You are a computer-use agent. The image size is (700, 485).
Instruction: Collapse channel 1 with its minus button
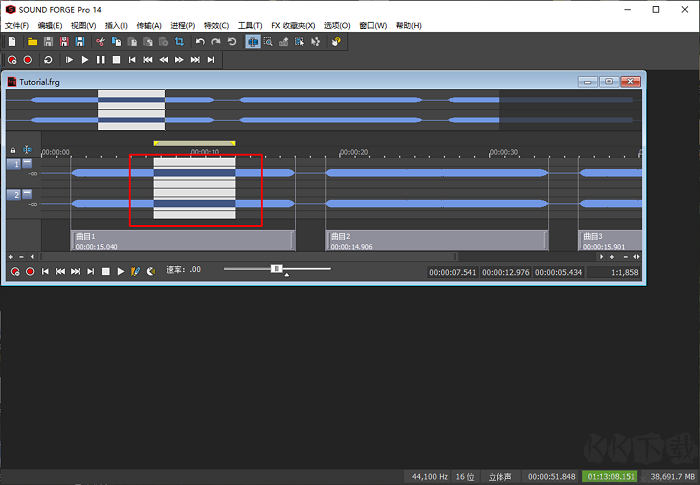pyautogui.click(x=27, y=164)
